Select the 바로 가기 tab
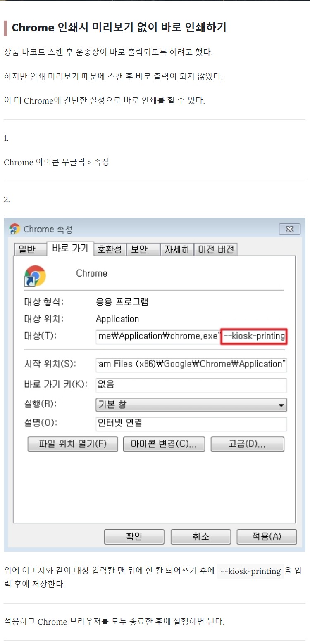Image resolution: width=310 pixels, height=644 pixels. click(x=70, y=248)
